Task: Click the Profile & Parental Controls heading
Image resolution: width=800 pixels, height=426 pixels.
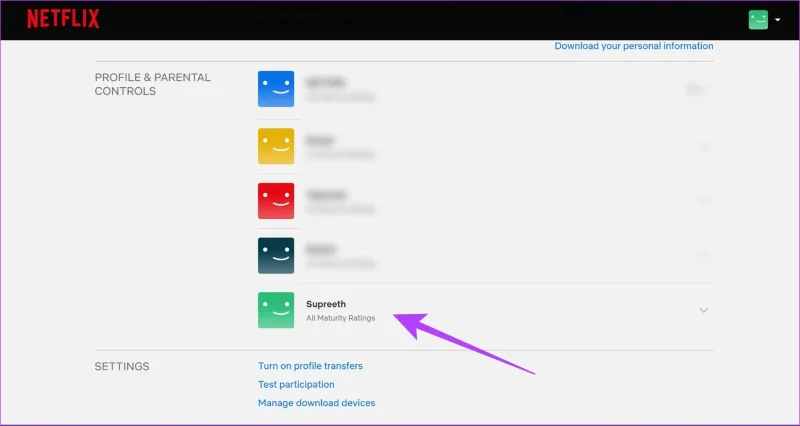Action: click(x=153, y=84)
